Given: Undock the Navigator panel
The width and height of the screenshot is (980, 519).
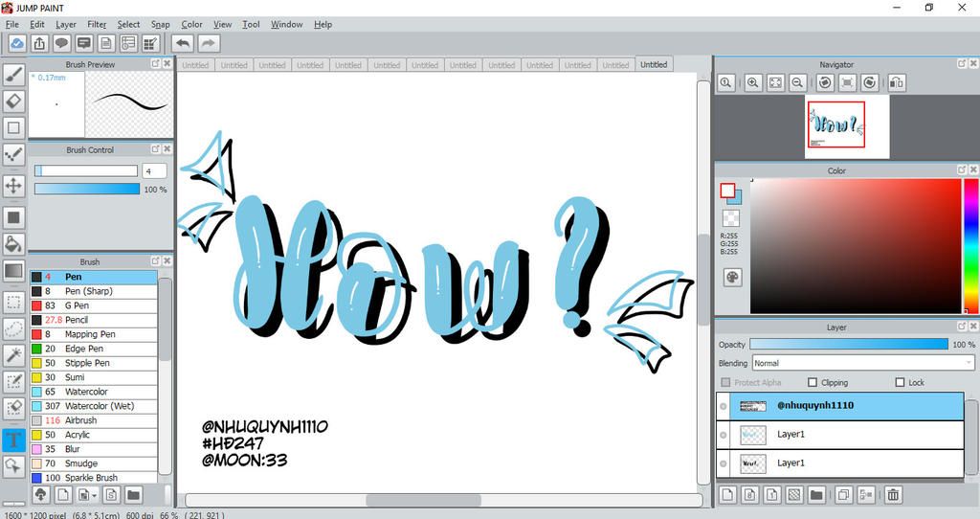Looking at the screenshot, I should (x=962, y=64).
